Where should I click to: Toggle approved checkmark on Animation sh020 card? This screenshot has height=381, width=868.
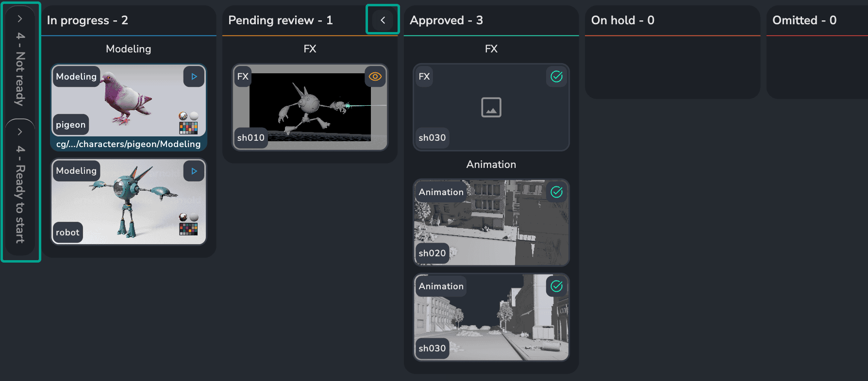tap(556, 192)
